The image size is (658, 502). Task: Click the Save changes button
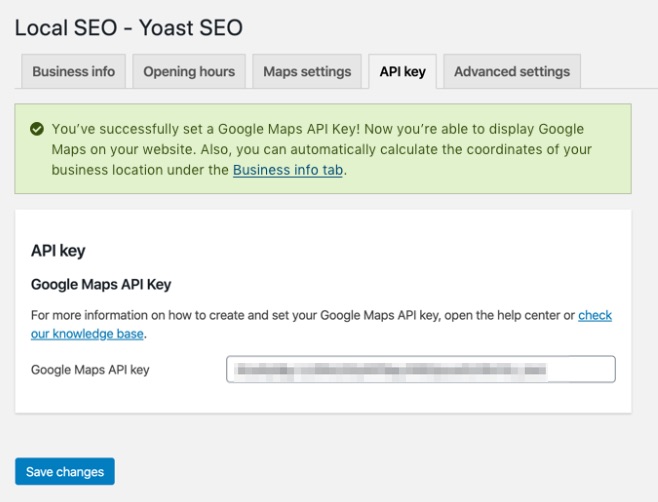(65, 471)
